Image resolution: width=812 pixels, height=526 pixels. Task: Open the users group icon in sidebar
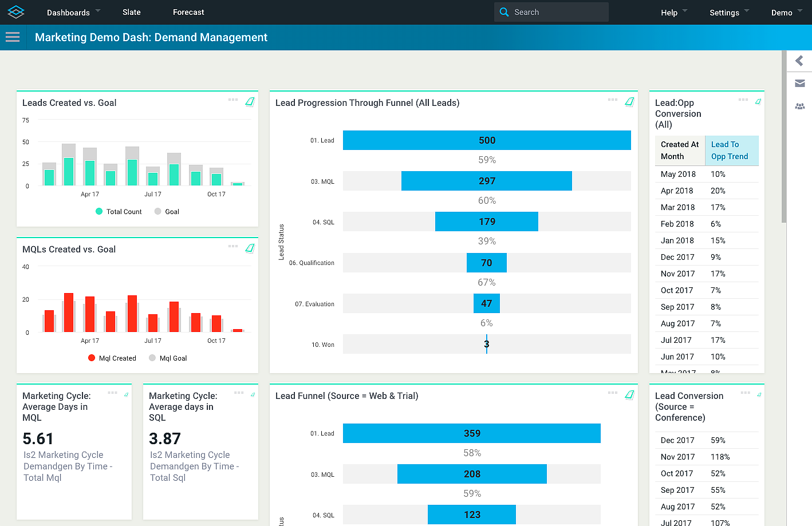tap(800, 106)
